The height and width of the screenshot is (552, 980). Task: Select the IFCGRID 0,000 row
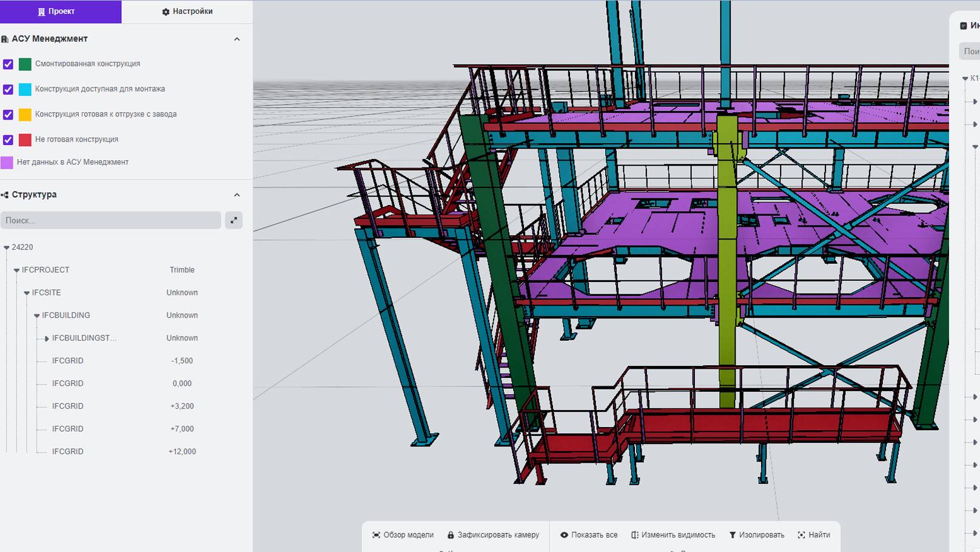[x=124, y=383]
